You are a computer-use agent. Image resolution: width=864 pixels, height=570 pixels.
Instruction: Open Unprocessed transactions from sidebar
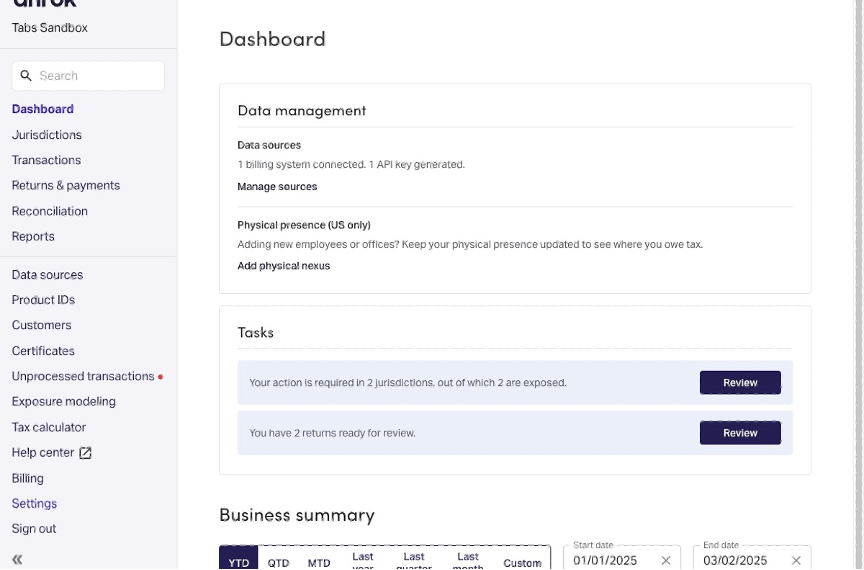83,377
